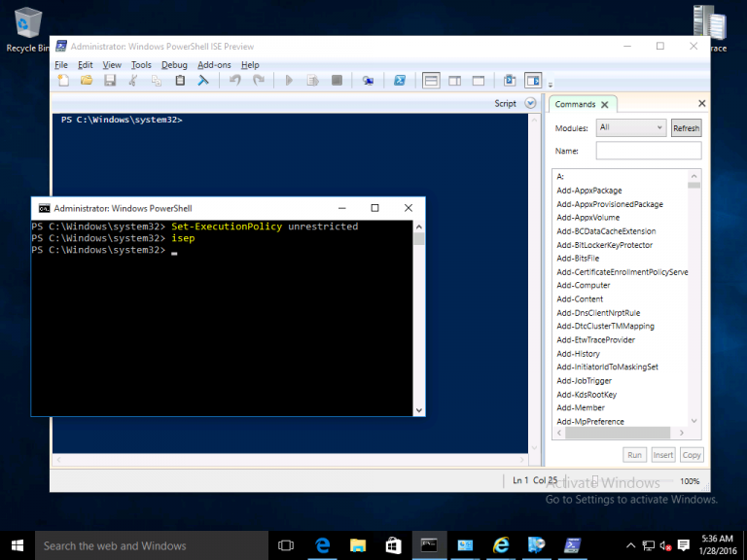Click the Open script folder icon

pos(87,81)
